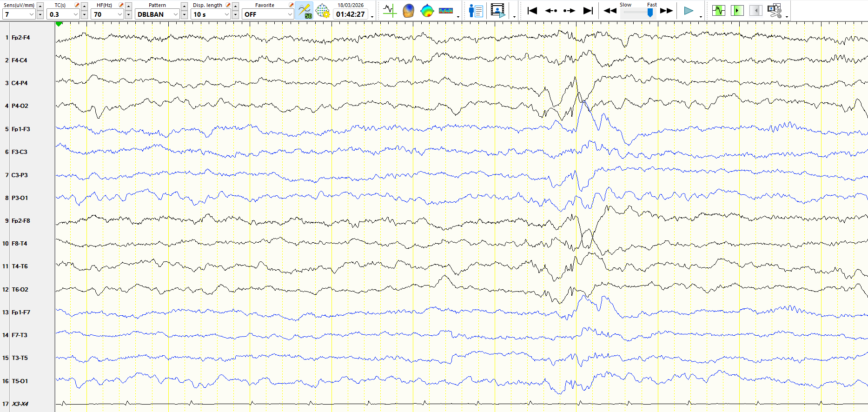
Task: Select the Fp1-F7 channel label
Action: pos(21,312)
